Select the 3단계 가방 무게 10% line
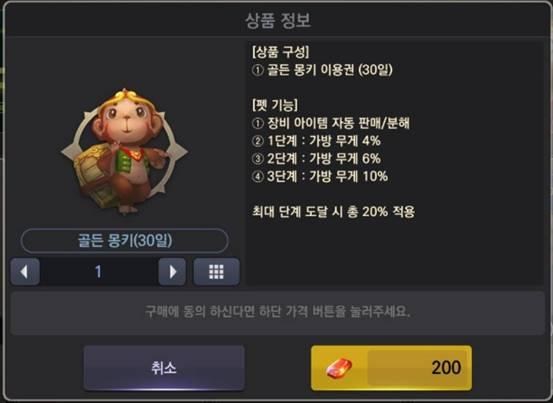 click(x=320, y=176)
